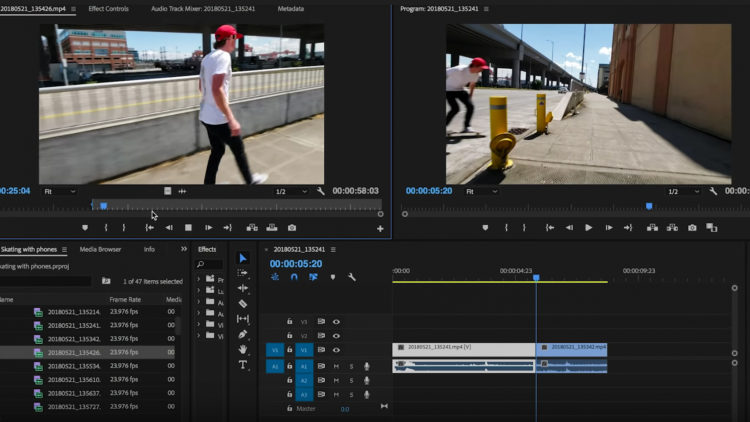Switch to the Media Browser tab
The height and width of the screenshot is (422, 750).
[100, 249]
